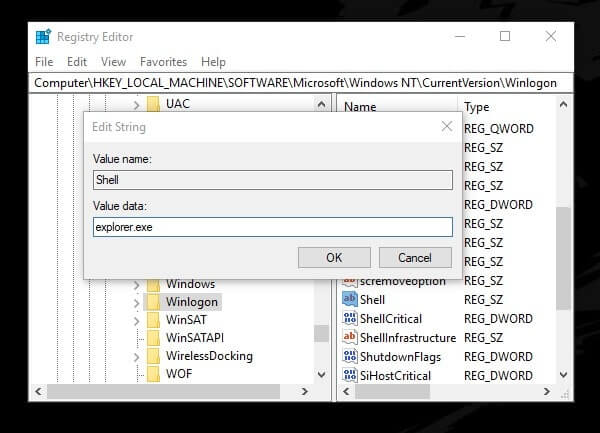Select the UAC key in the tree
This screenshot has width=600, height=433.
coord(178,104)
